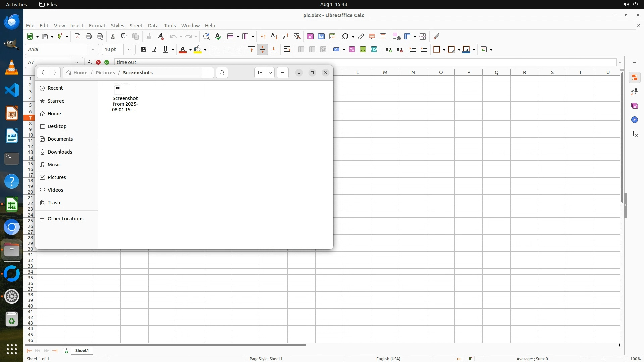
Task: Open the Navigator sidebar compass icon
Action: tap(635, 120)
